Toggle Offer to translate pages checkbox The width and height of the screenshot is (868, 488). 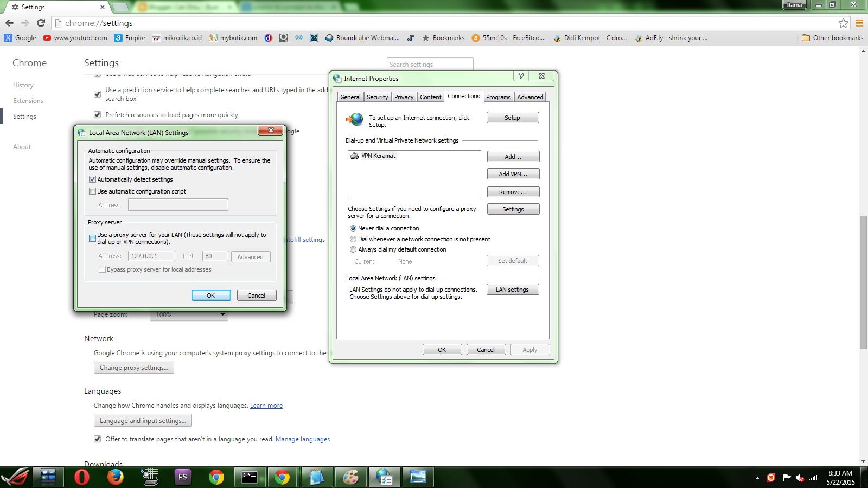pos(97,439)
